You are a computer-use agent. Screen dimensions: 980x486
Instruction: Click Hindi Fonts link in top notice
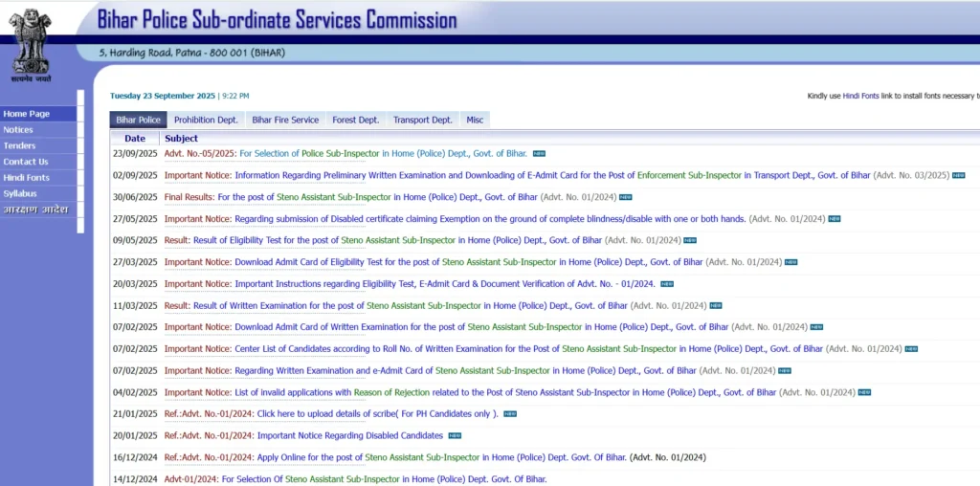coord(860,96)
